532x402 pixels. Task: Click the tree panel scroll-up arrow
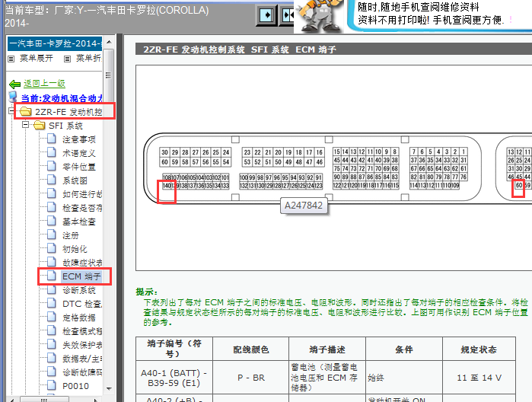pos(109,42)
